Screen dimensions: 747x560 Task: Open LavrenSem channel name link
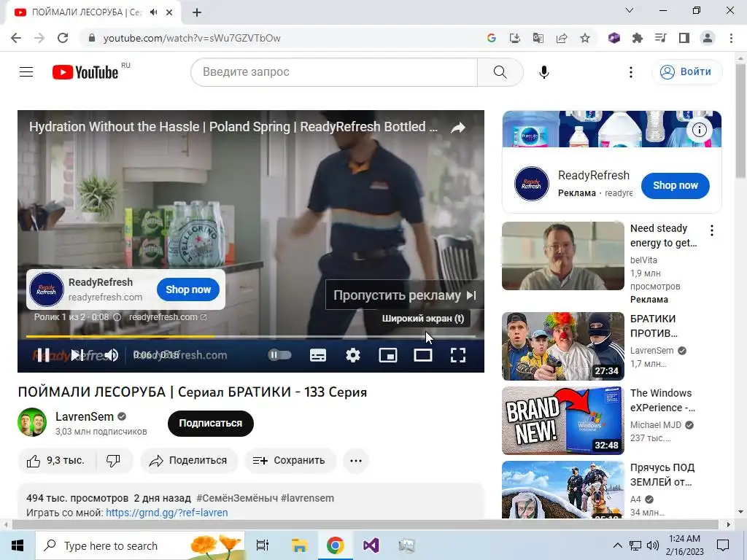[x=85, y=416]
